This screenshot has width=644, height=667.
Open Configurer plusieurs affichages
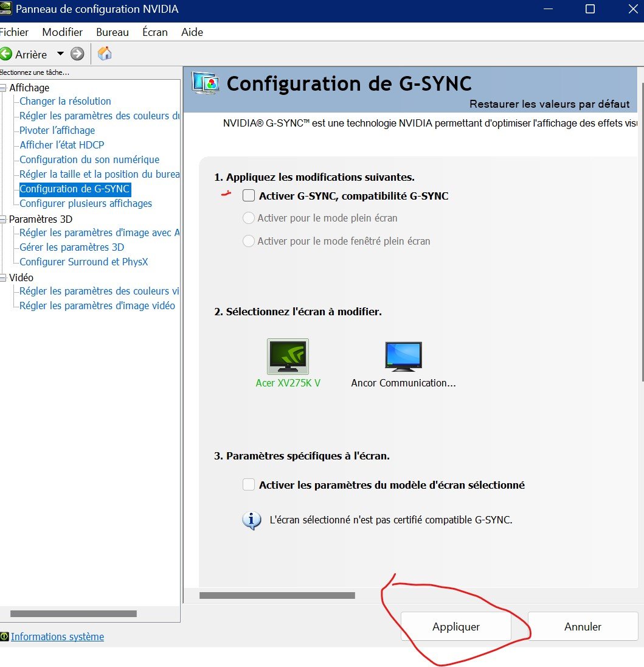click(86, 203)
